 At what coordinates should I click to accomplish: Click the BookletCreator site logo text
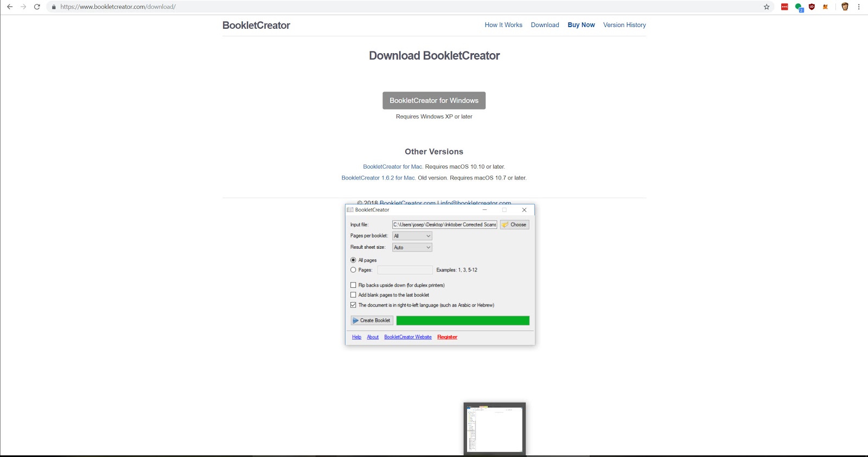point(256,25)
